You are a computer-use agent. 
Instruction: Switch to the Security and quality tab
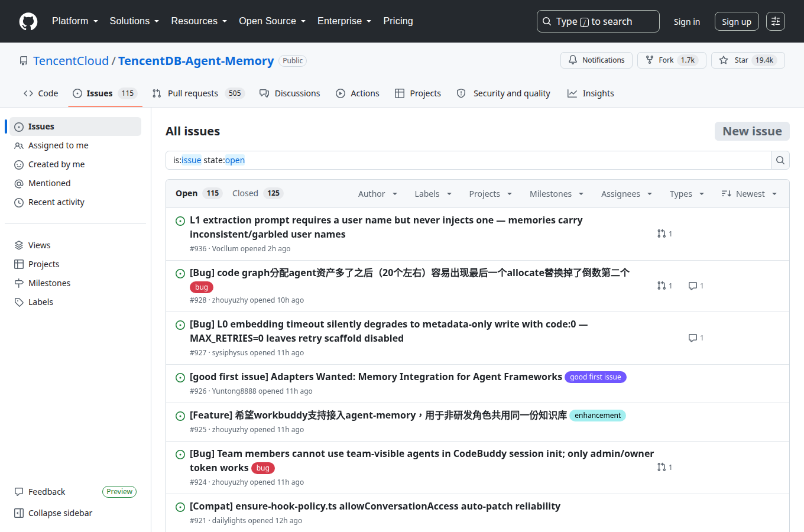[x=504, y=93]
